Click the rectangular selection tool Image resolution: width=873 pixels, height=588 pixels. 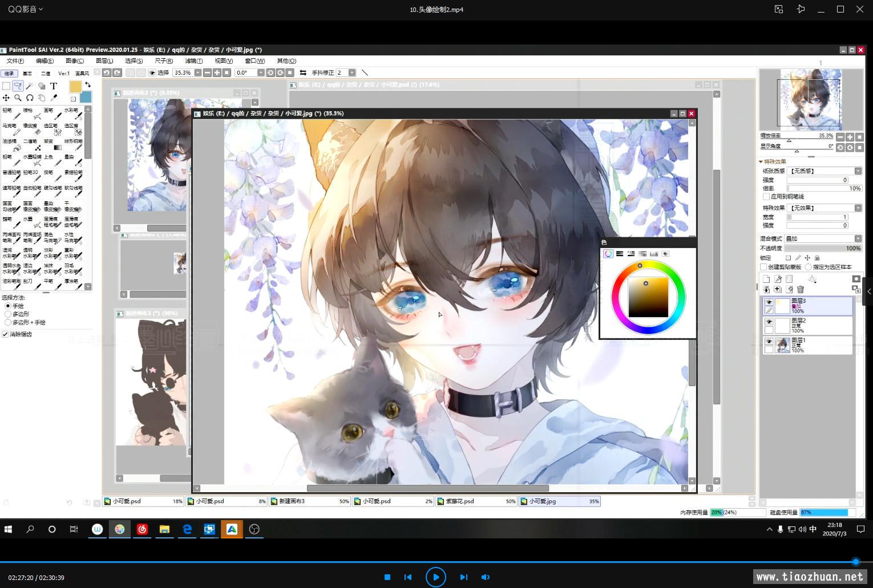[6, 86]
